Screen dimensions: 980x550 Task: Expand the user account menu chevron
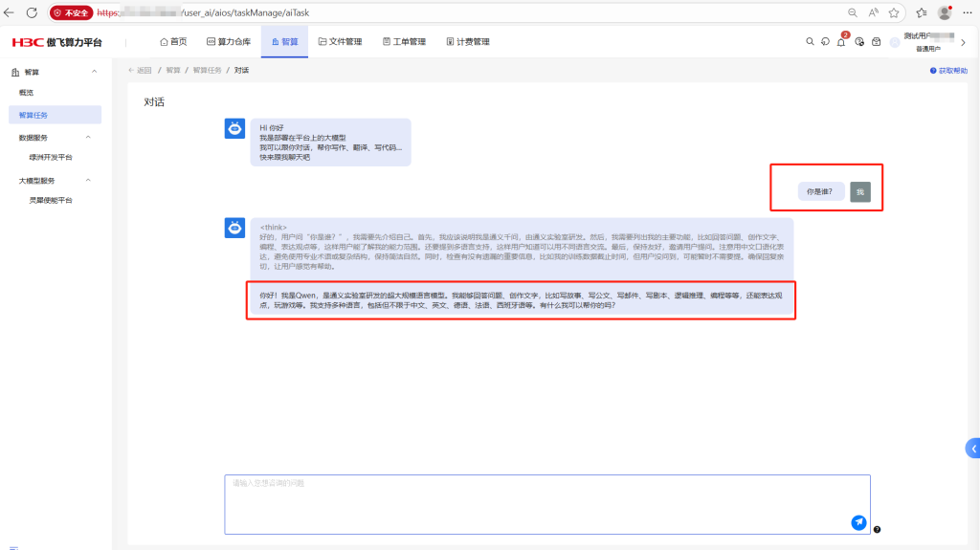963,42
